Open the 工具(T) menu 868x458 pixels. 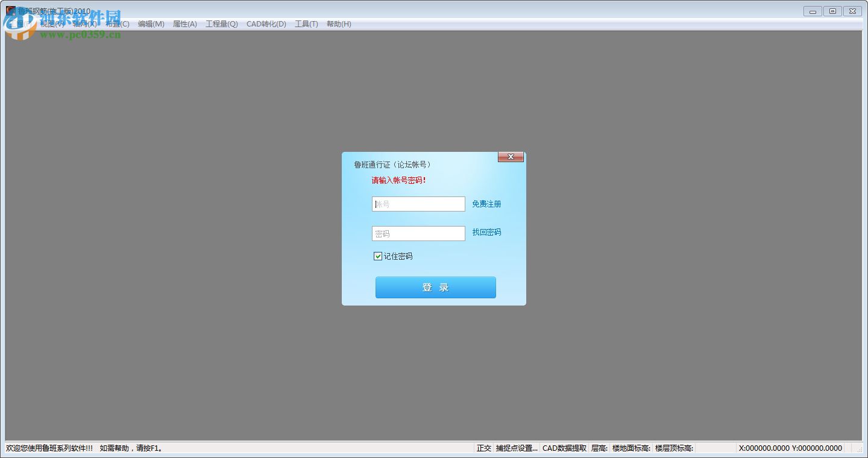point(306,24)
